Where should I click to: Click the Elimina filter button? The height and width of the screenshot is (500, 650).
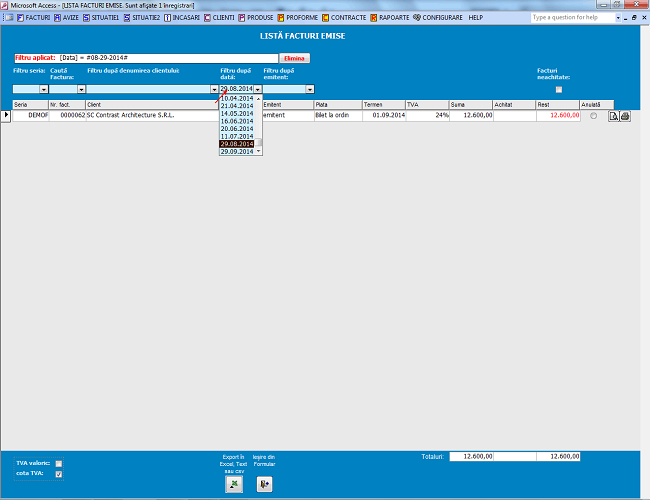294,58
